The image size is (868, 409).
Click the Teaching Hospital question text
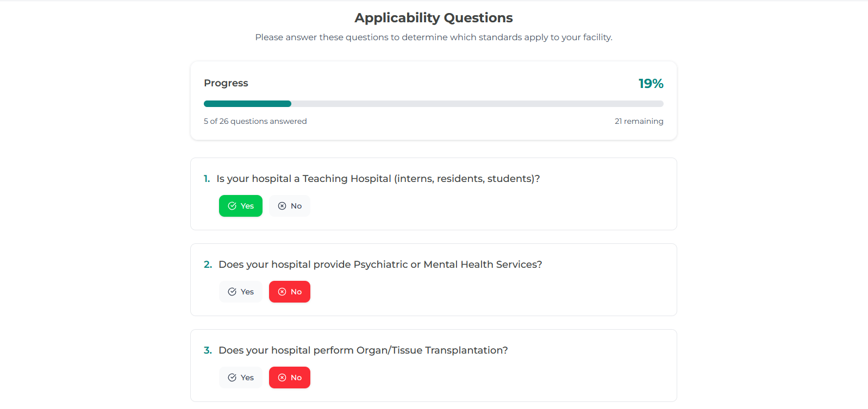point(378,179)
